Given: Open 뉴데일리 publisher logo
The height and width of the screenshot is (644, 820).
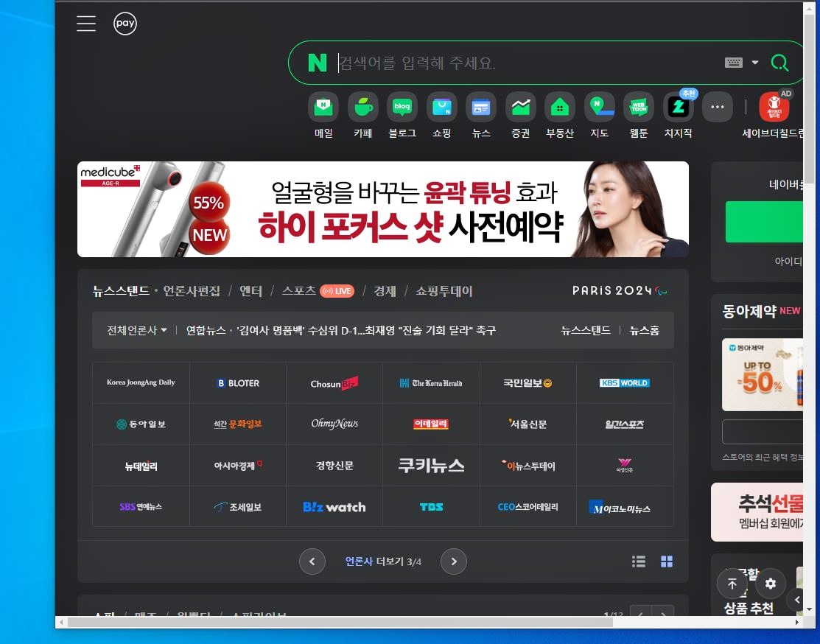Looking at the screenshot, I should pos(141,466).
